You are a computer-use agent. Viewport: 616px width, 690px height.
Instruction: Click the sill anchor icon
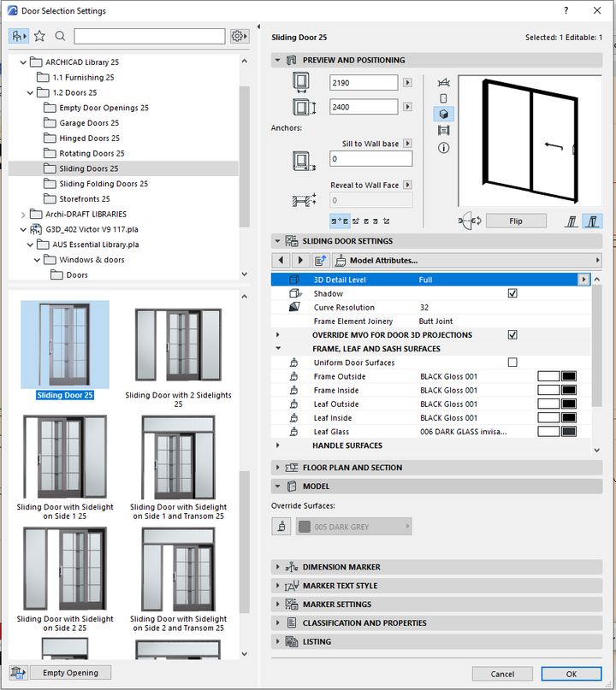304,161
